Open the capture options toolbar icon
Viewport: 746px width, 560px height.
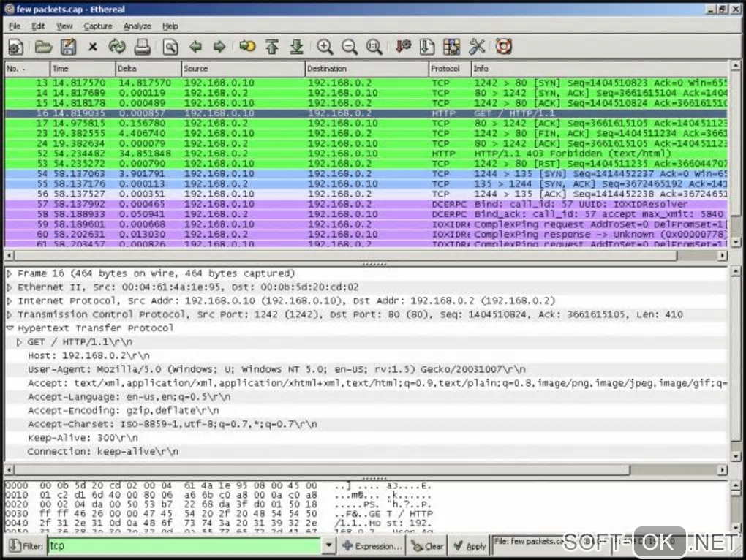point(15,47)
